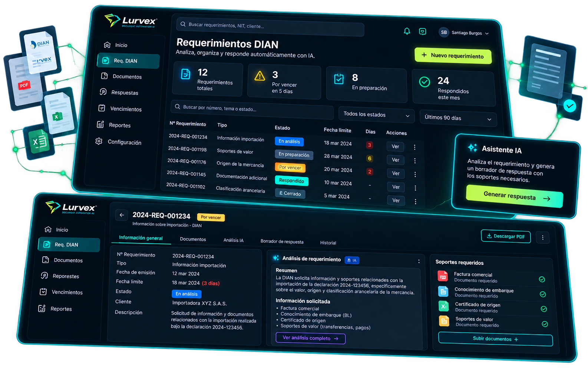The width and height of the screenshot is (588, 368).
Task: Open the Borrador de respuesta tab
Action: 282,241
